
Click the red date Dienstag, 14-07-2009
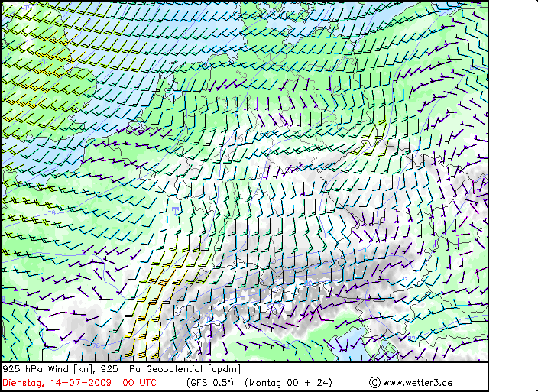(x=57, y=382)
